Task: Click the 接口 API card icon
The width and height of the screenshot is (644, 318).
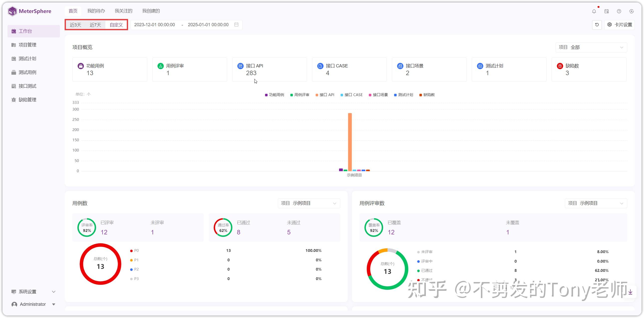Action: [240, 66]
